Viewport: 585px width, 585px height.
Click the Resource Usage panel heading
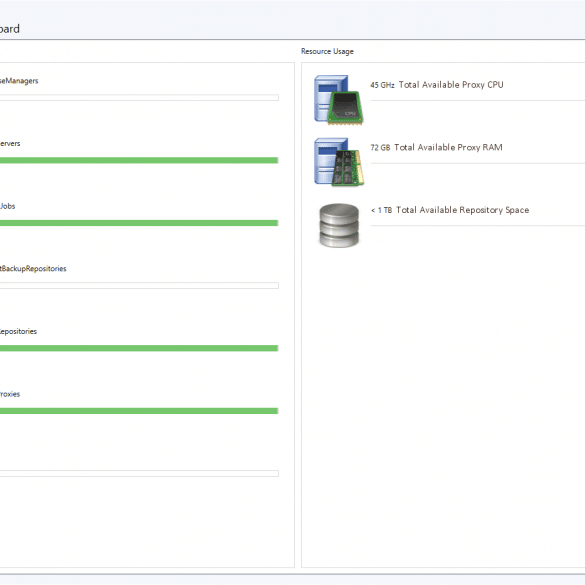click(x=327, y=51)
